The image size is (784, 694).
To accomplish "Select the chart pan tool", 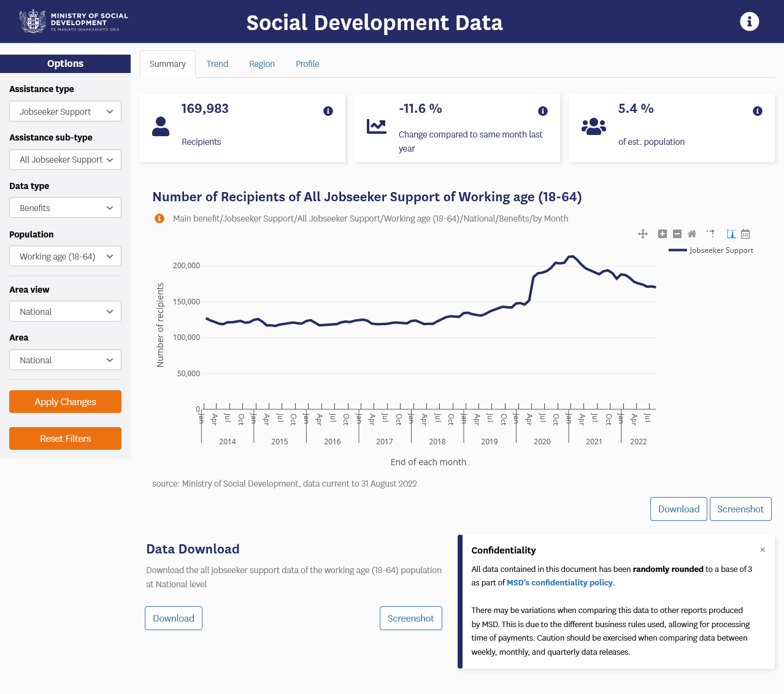I will coord(643,234).
